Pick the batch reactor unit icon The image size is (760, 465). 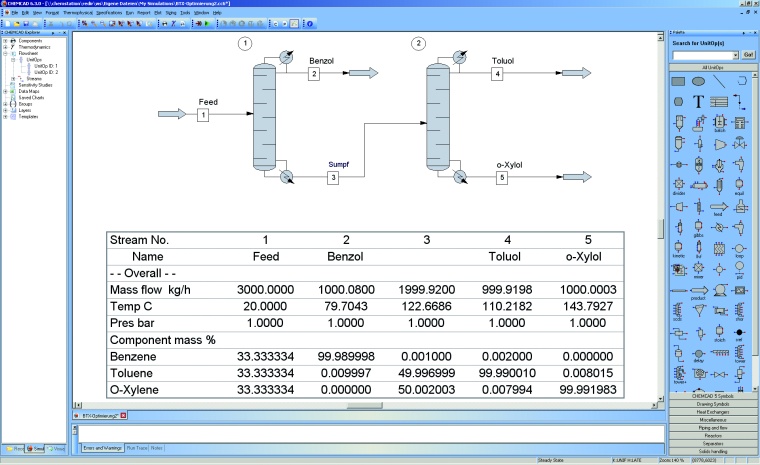tap(719, 123)
